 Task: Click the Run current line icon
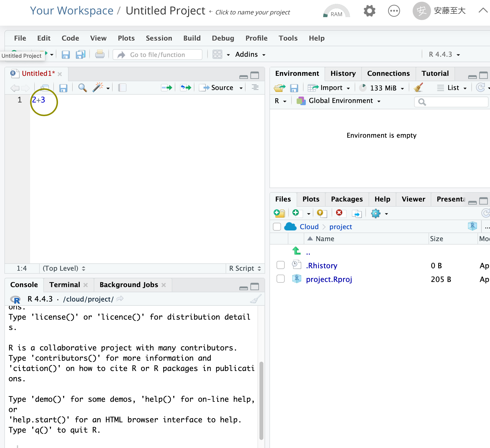(x=167, y=88)
